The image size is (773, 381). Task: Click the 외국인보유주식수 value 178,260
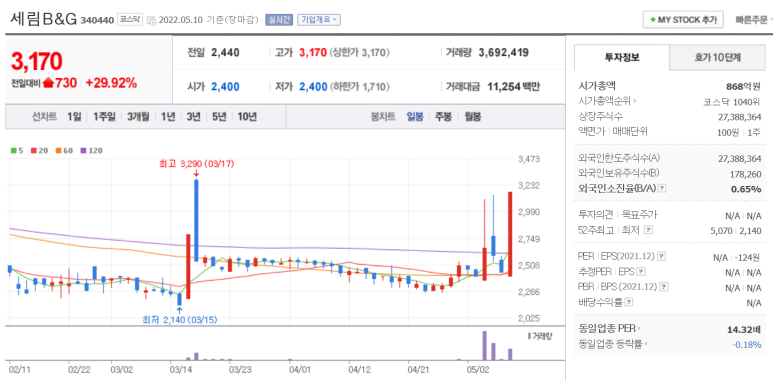(745, 174)
